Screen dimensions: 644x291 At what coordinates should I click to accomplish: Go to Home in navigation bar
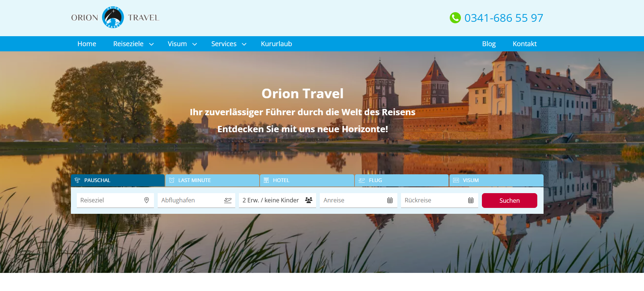[87, 44]
